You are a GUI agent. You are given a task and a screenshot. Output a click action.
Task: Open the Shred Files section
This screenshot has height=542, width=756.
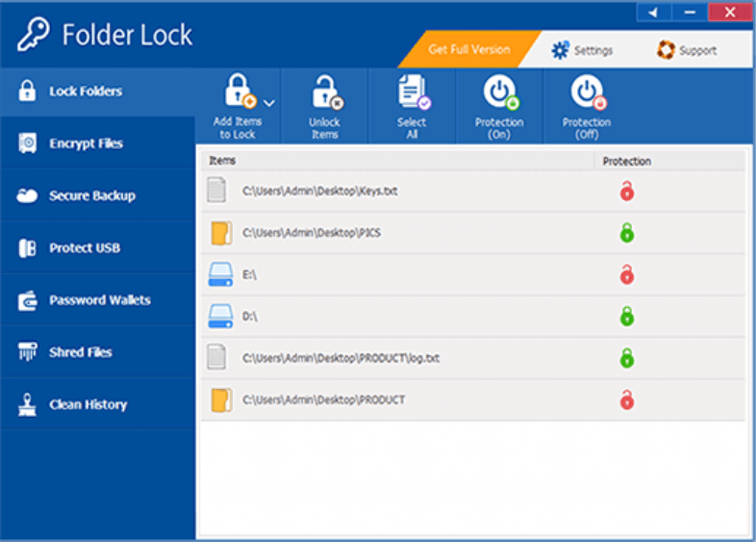(x=98, y=351)
